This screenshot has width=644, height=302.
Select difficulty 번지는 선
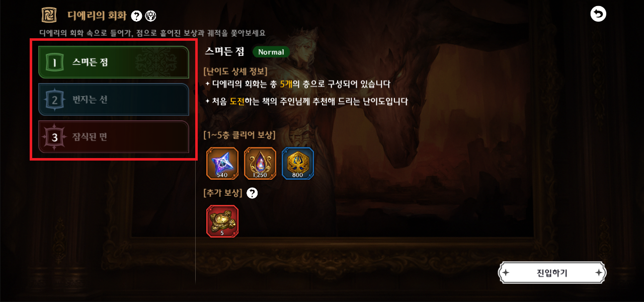point(114,100)
